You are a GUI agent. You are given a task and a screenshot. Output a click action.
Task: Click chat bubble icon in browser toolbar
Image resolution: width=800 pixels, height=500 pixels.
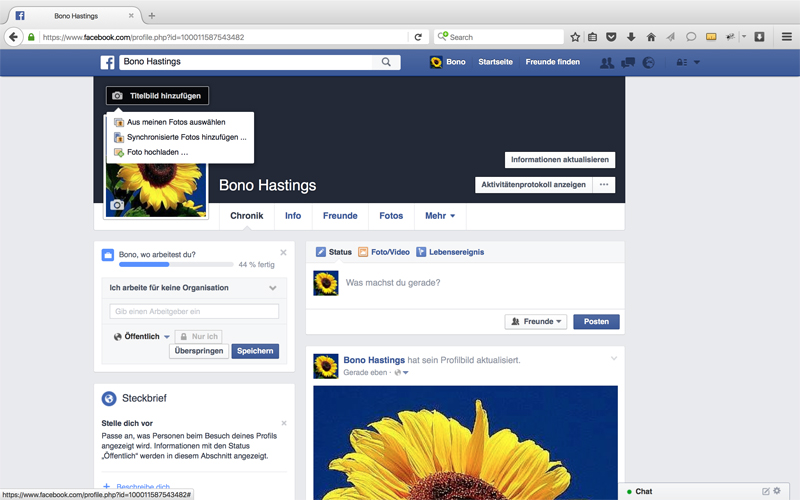pos(691,37)
